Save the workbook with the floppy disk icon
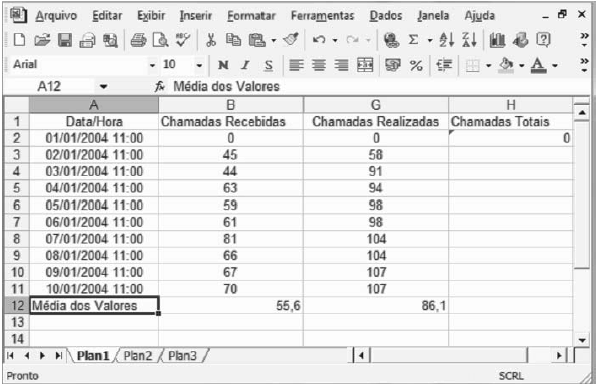598x386 pixels. point(64,40)
